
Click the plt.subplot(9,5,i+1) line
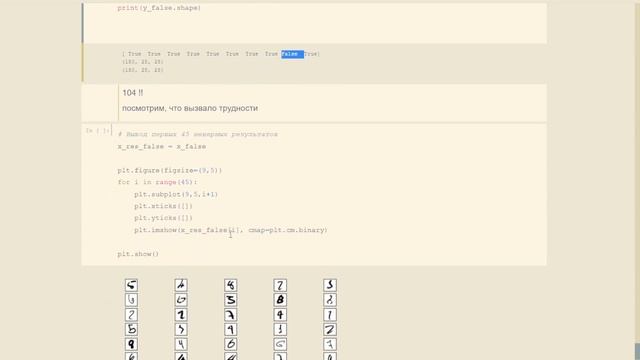coord(176,194)
